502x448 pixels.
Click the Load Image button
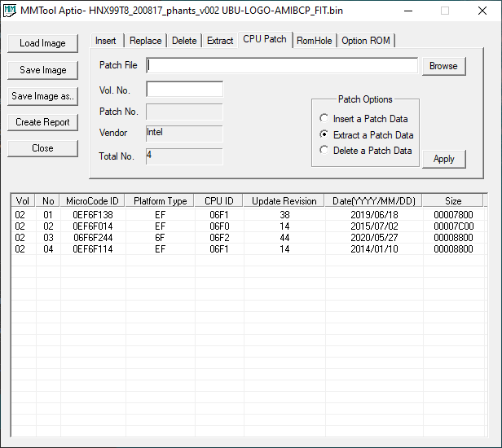(x=42, y=43)
